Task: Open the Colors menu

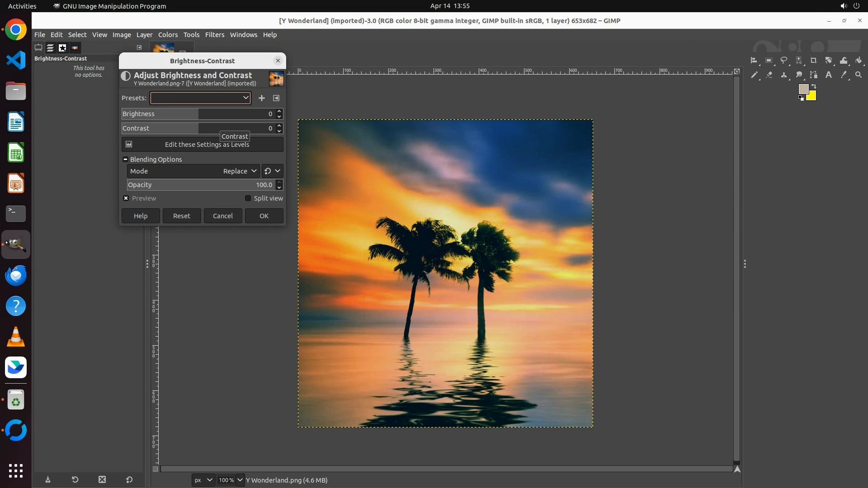Action: click(x=168, y=35)
